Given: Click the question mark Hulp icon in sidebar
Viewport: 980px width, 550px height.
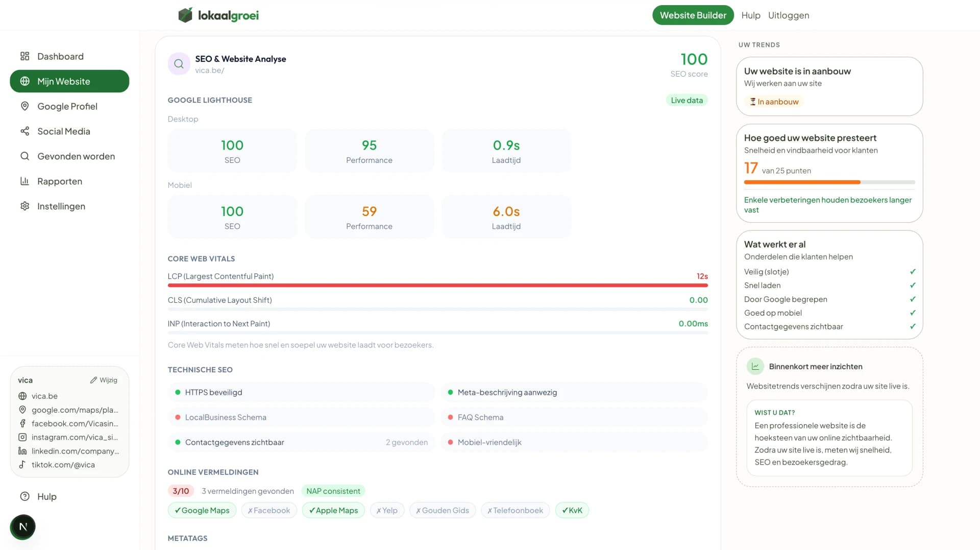Looking at the screenshot, I should click(x=24, y=496).
